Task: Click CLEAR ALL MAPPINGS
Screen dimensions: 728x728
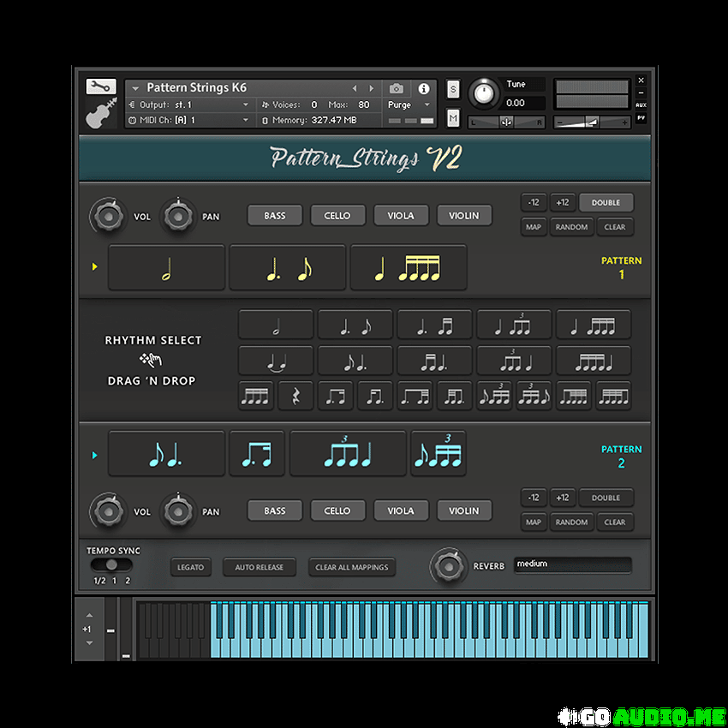Action: 352,567
